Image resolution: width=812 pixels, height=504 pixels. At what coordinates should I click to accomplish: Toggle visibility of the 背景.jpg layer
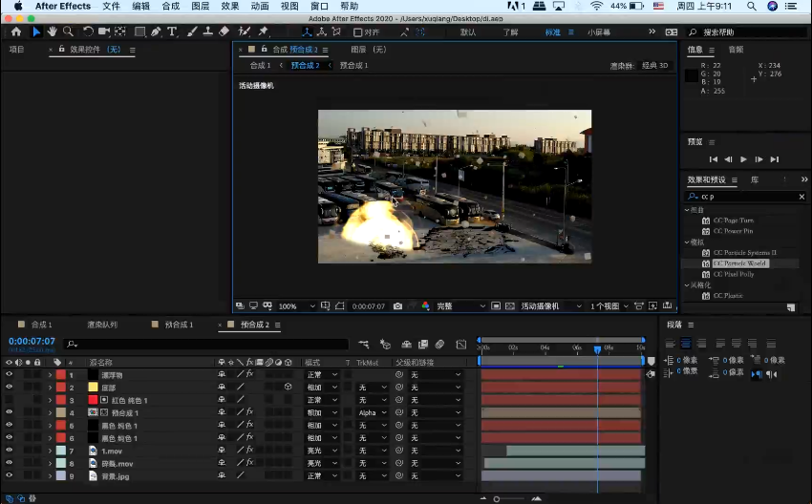click(10, 474)
